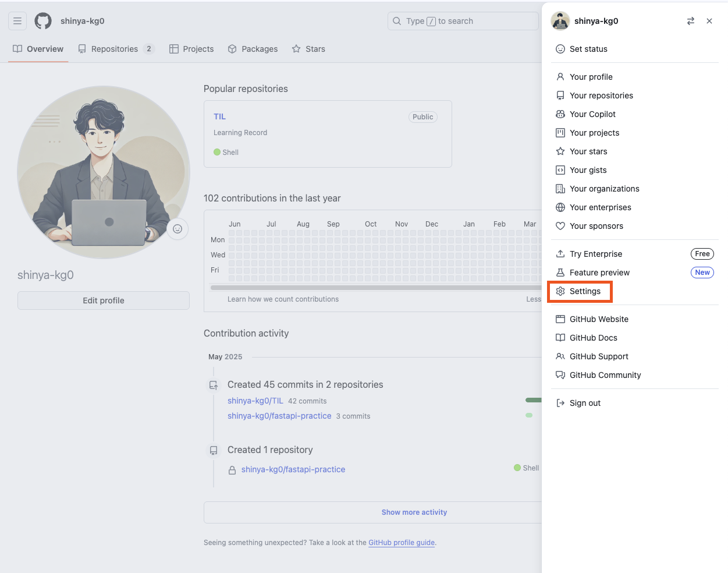
Task: Click the search input field
Action: [x=463, y=20]
